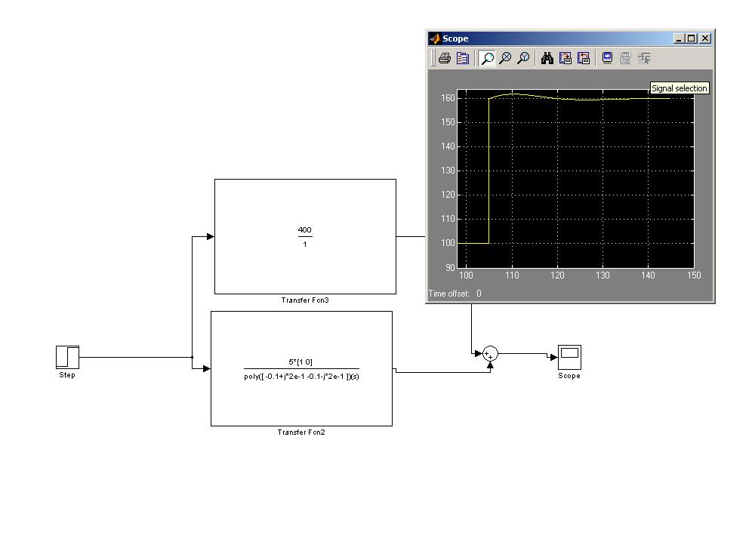Click the 150 x-axis tick label
Image resolution: width=752 pixels, height=560 pixels.
click(694, 275)
